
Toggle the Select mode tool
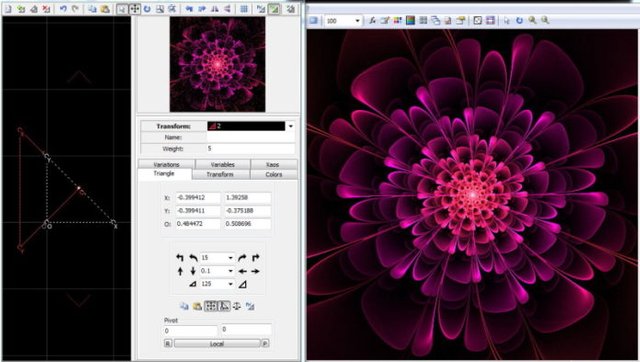click(122, 9)
